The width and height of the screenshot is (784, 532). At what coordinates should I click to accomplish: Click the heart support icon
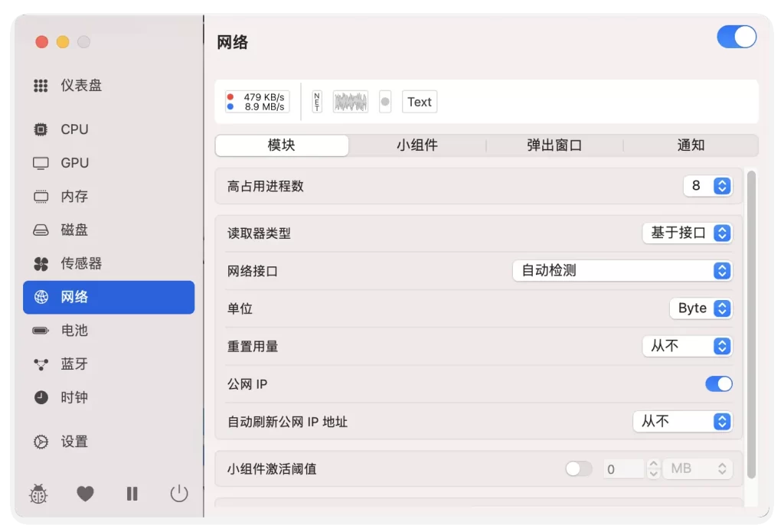[x=85, y=494]
